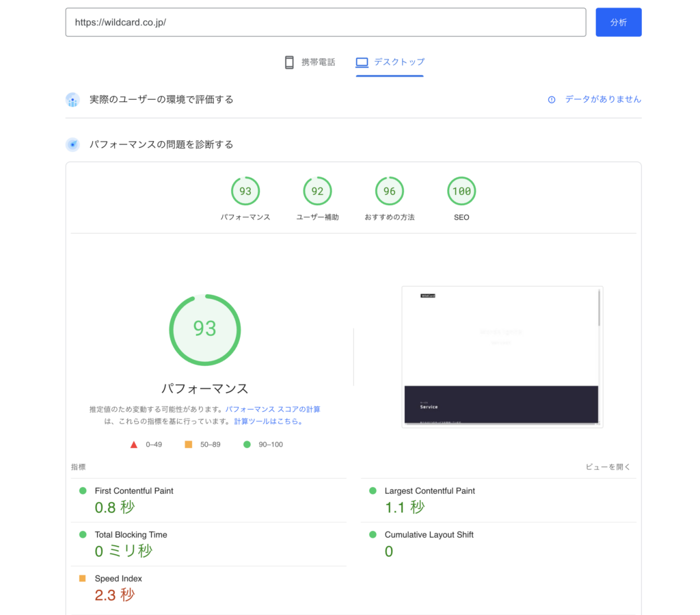Click the info icon beside データがありません
Viewport: 700px width, 615px height.
coord(552,100)
